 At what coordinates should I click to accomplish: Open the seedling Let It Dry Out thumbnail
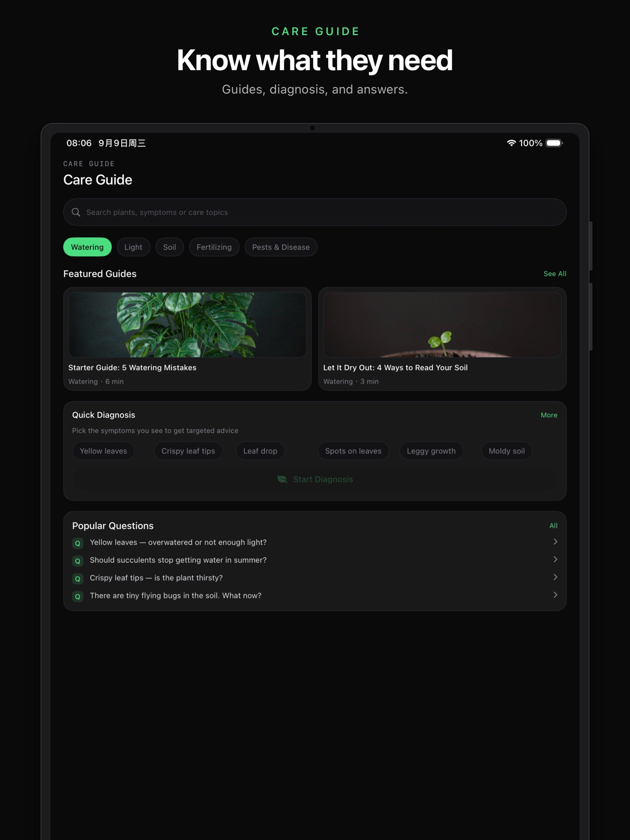442,325
